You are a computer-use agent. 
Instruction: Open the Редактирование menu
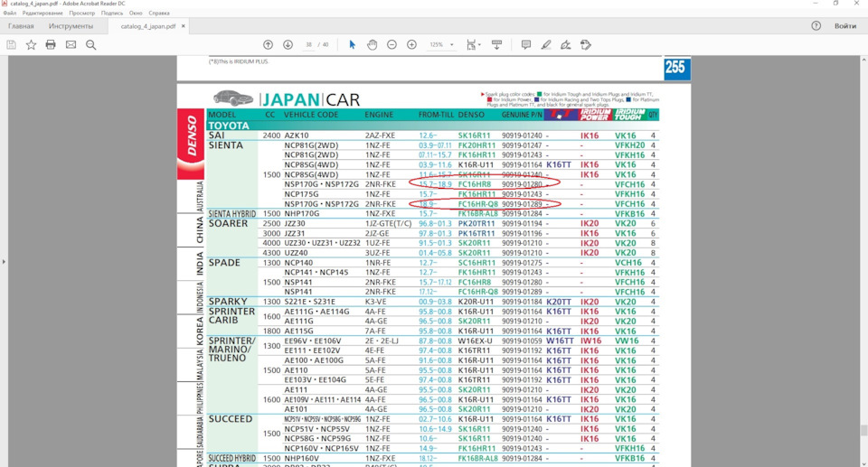tap(42, 14)
